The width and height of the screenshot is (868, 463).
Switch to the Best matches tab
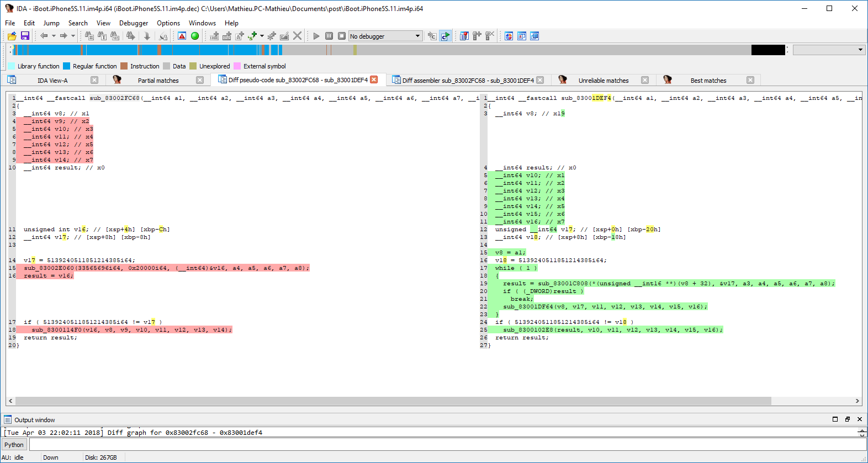708,81
